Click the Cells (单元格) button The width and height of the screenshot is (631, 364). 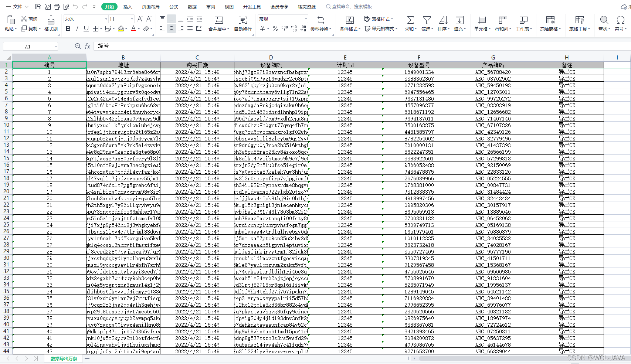click(x=482, y=23)
